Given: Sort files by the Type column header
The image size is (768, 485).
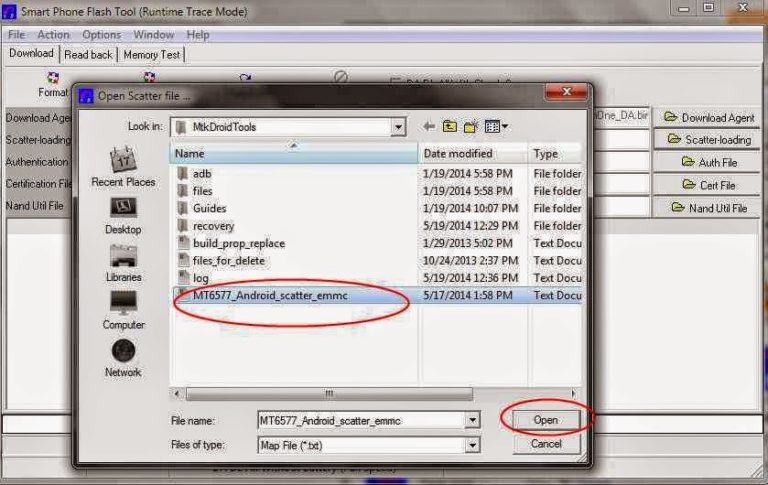Looking at the screenshot, I should coord(555,153).
